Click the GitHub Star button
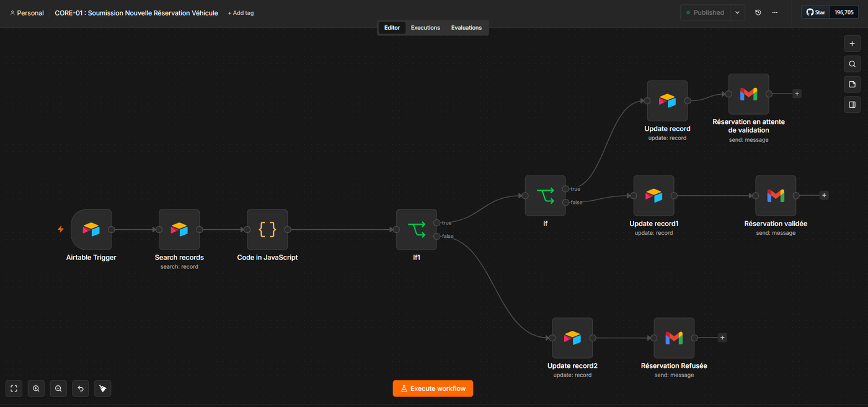868x407 pixels. 815,12
